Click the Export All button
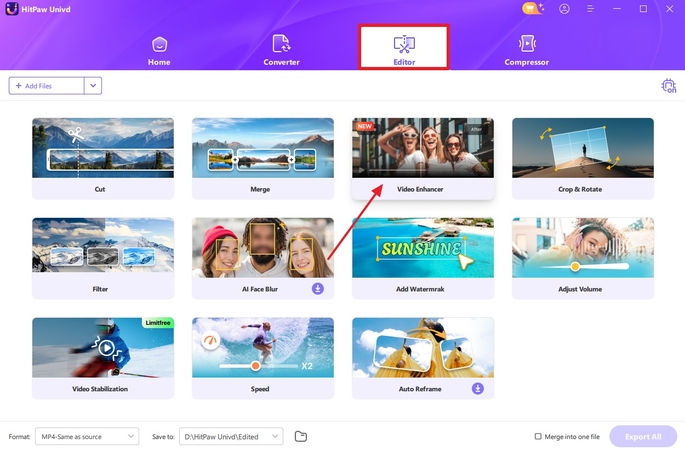This screenshot has width=685, height=450. [x=643, y=436]
